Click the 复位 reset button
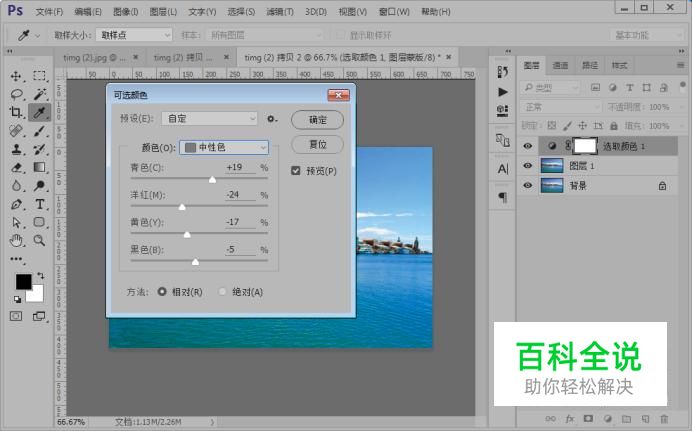 tap(317, 144)
